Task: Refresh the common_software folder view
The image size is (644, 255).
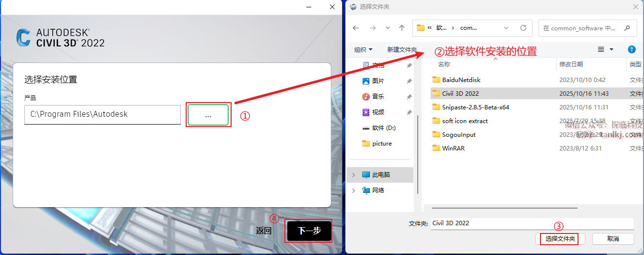Action: [523, 28]
